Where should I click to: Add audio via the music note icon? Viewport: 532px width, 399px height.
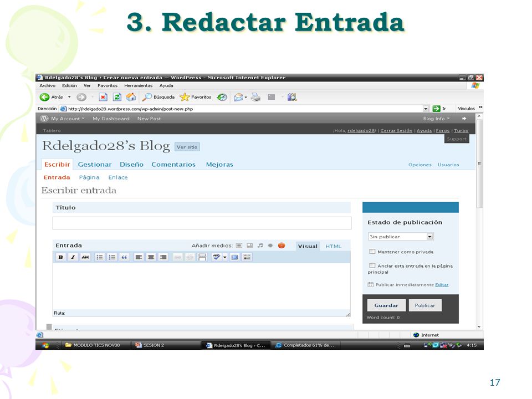point(260,245)
